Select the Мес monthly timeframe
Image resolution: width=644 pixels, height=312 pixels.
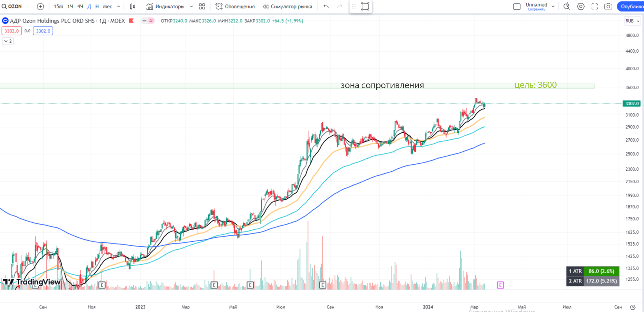point(108,7)
